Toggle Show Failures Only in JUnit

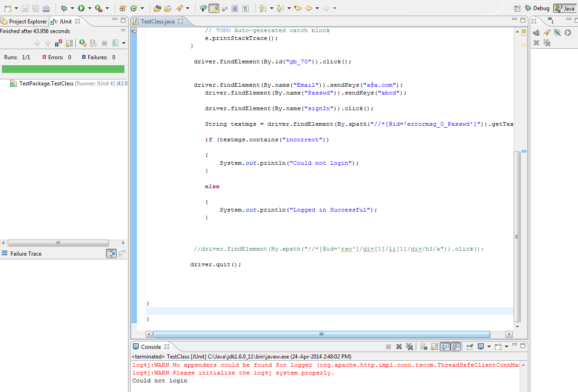58,43
